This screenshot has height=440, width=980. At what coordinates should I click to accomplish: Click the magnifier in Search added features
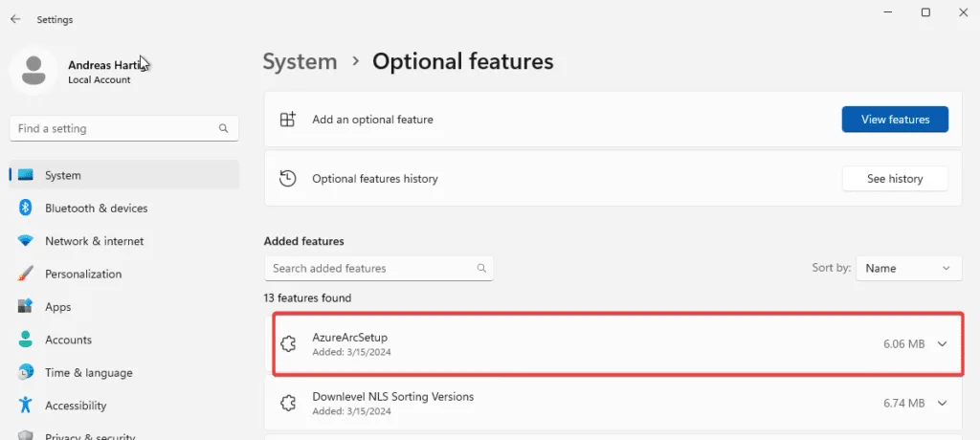tap(481, 268)
